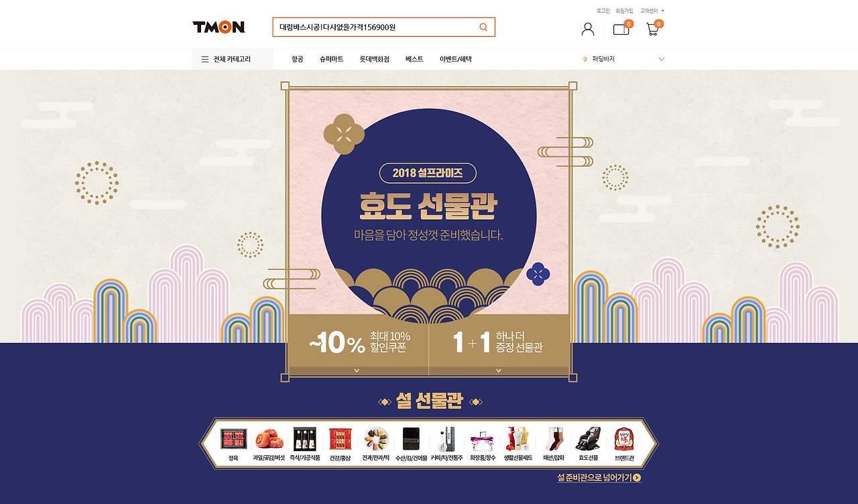Open the user account profile icon
The width and height of the screenshot is (858, 504).
pyautogui.click(x=588, y=29)
